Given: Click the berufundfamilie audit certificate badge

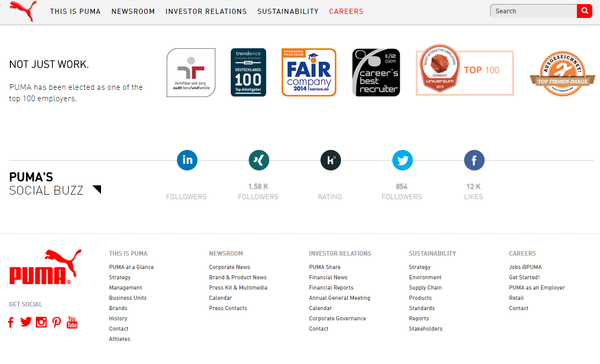Looking at the screenshot, I should pyautogui.click(x=191, y=72).
